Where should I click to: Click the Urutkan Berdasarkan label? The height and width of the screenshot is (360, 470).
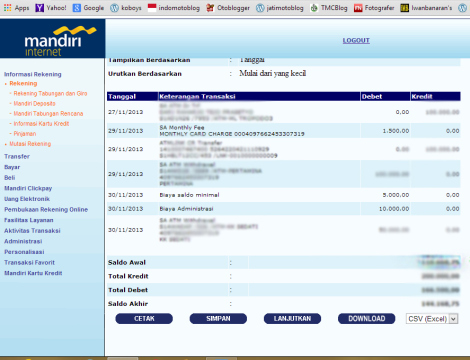145,74
